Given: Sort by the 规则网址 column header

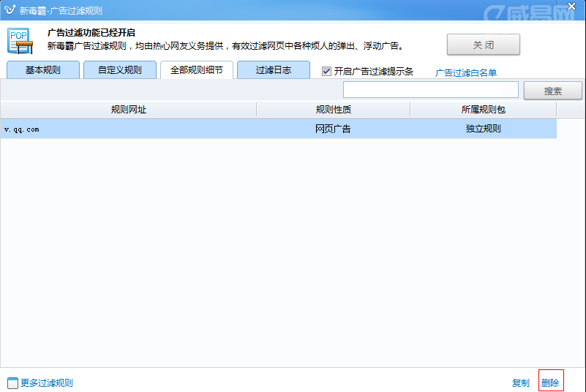Looking at the screenshot, I should coord(129,110).
